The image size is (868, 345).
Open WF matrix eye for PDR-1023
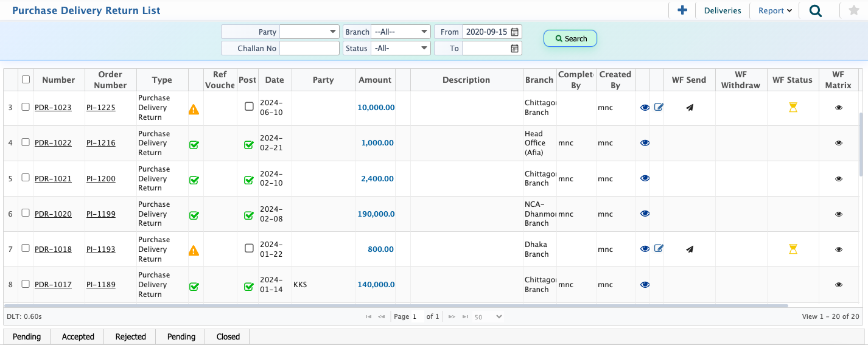(x=839, y=108)
